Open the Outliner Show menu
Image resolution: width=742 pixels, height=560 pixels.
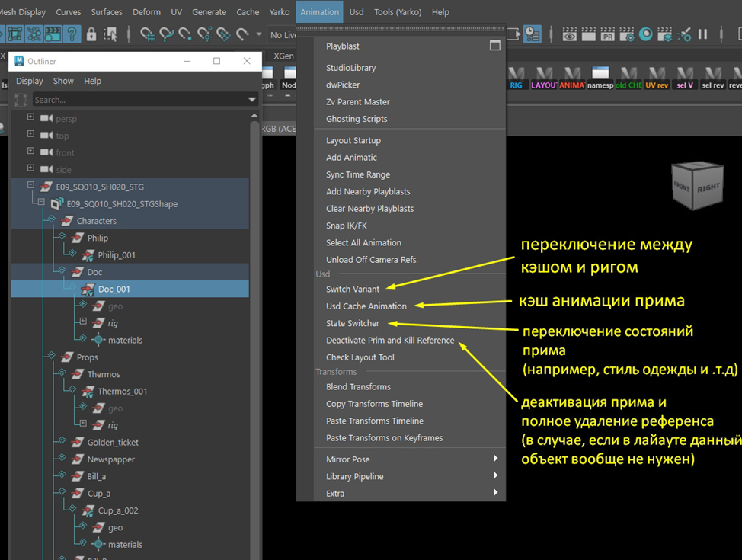pyautogui.click(x=63, y=81)
